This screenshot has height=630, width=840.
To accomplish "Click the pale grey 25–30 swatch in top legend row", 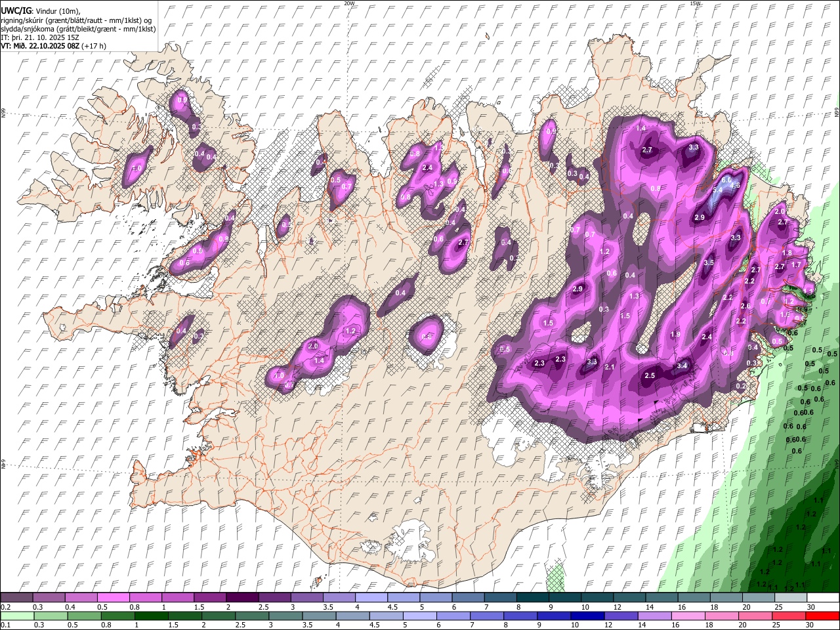I will [790, 597].
